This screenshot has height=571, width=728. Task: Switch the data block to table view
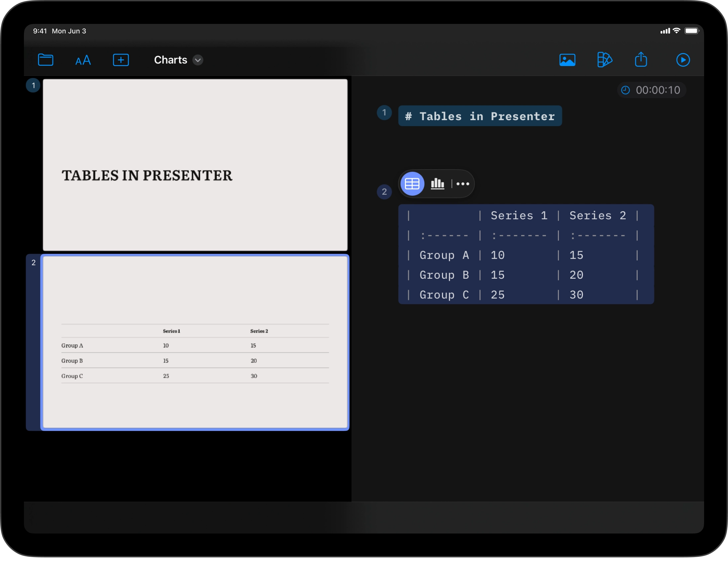(412, 183)
